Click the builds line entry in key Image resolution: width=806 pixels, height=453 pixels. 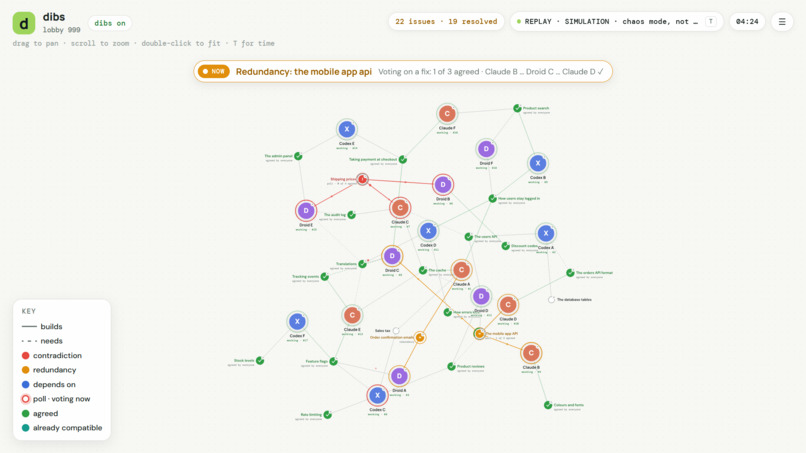[x=42, y=327]
